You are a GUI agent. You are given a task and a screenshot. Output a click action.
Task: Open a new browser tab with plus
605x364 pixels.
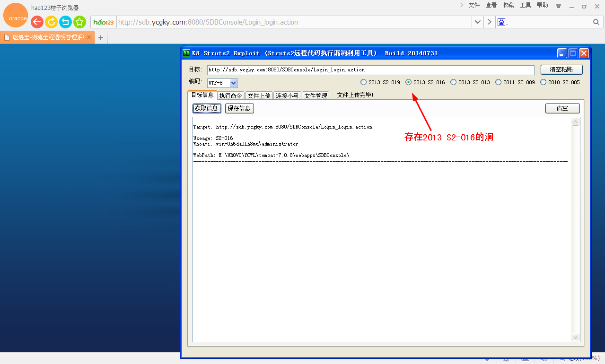100,37
